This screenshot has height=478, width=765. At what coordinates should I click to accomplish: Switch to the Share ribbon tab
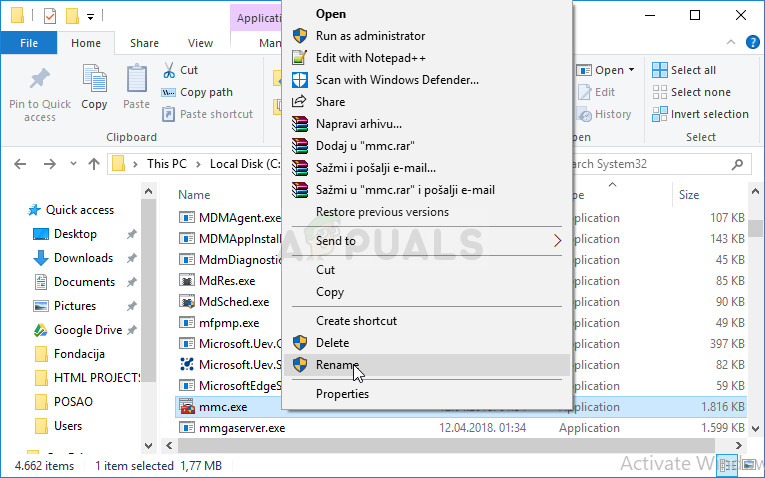point(144,43)
